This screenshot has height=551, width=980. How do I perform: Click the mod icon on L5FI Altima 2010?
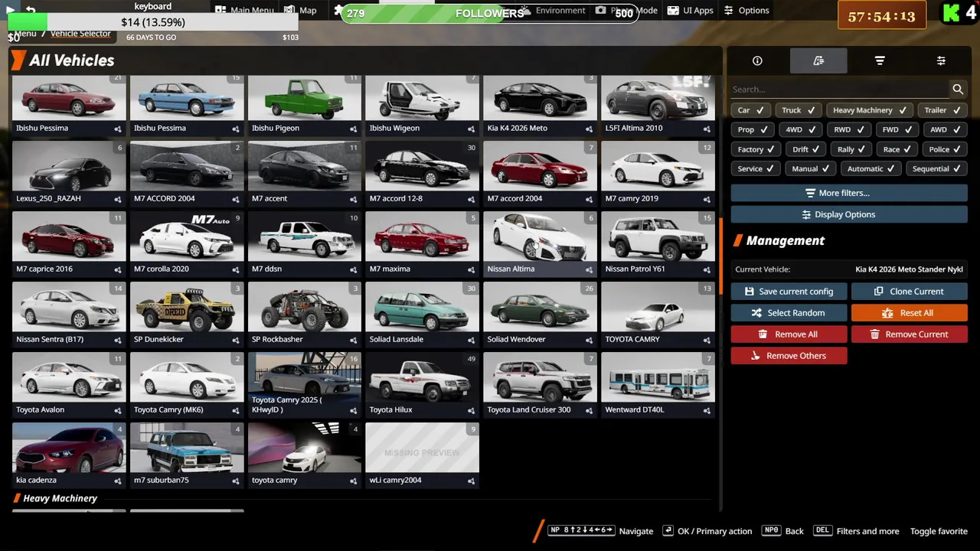[x=707, y=129]
